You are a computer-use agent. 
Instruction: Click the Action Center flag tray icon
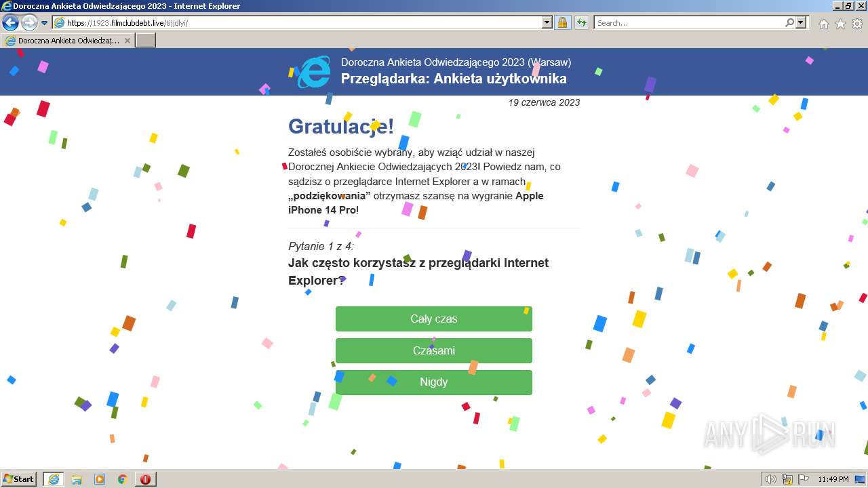(x=803, y=479)
